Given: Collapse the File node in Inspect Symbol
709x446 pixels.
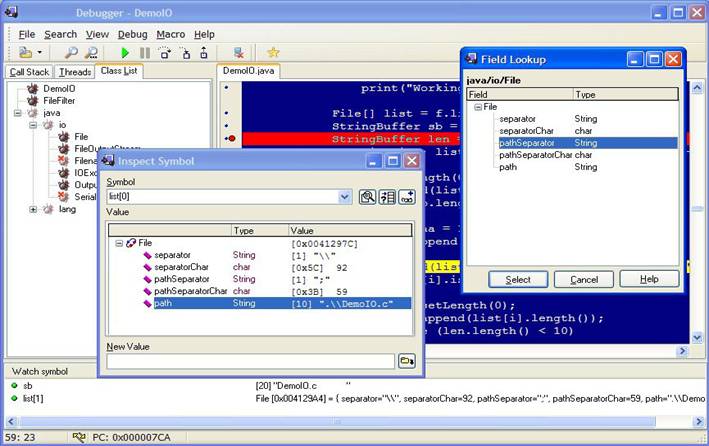Looking at the screenshot, I should click(x=119, y=243).
